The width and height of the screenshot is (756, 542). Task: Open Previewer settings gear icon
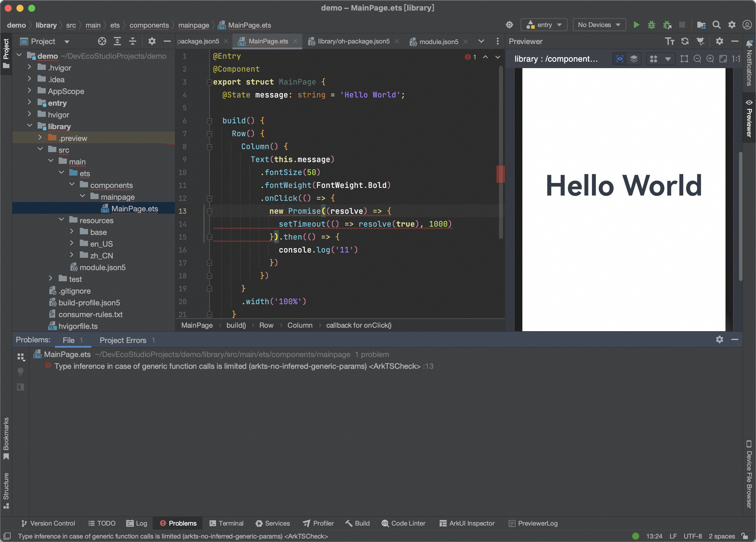click(719, 41)
